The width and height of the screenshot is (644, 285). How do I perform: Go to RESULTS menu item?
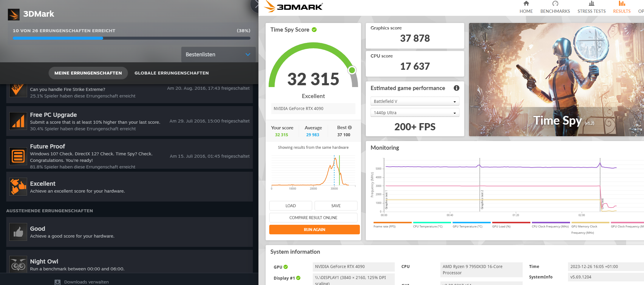tap(622, 11)
